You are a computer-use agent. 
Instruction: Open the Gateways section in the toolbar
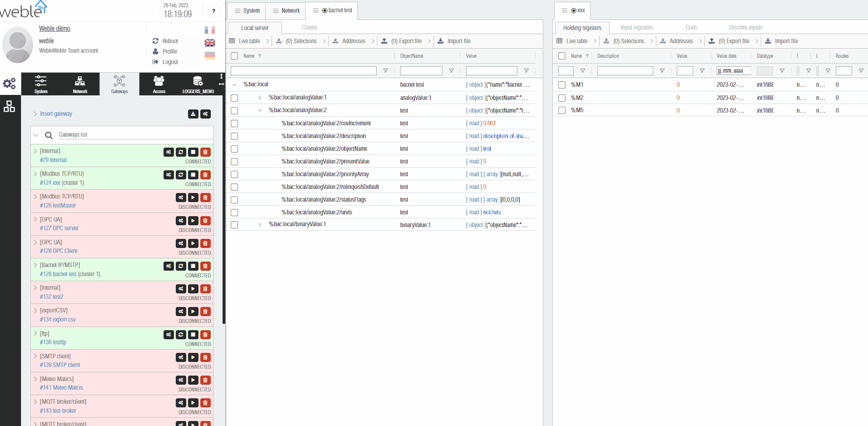click(119, 84)
